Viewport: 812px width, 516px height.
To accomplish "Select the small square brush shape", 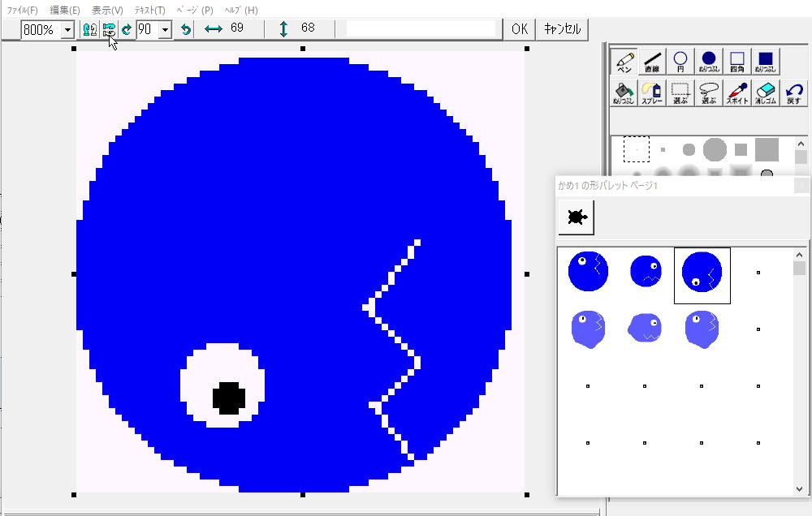I will pyautogui.click(x=663, y=149).
